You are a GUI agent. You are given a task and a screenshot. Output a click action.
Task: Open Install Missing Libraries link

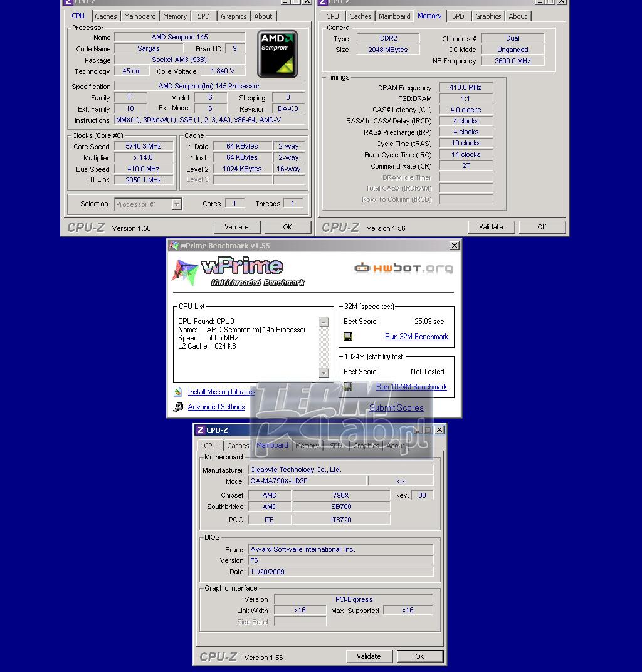click(221, 392)
